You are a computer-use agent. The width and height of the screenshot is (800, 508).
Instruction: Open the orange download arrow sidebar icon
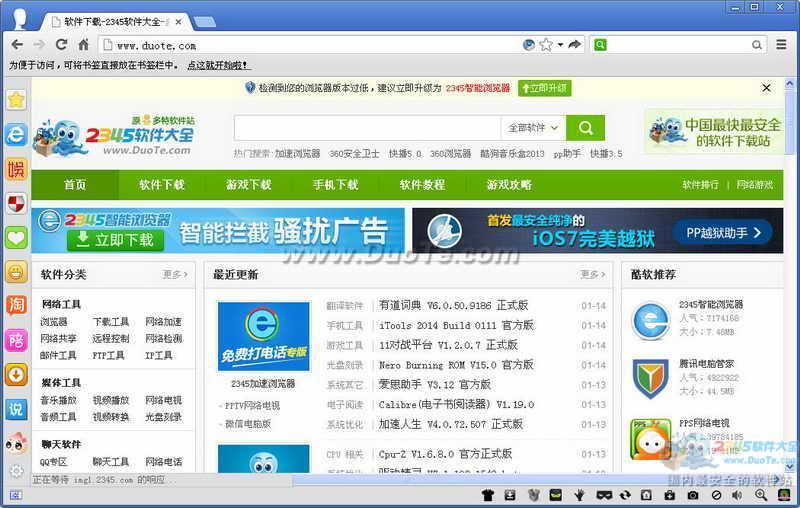click(x=16, y=375)
